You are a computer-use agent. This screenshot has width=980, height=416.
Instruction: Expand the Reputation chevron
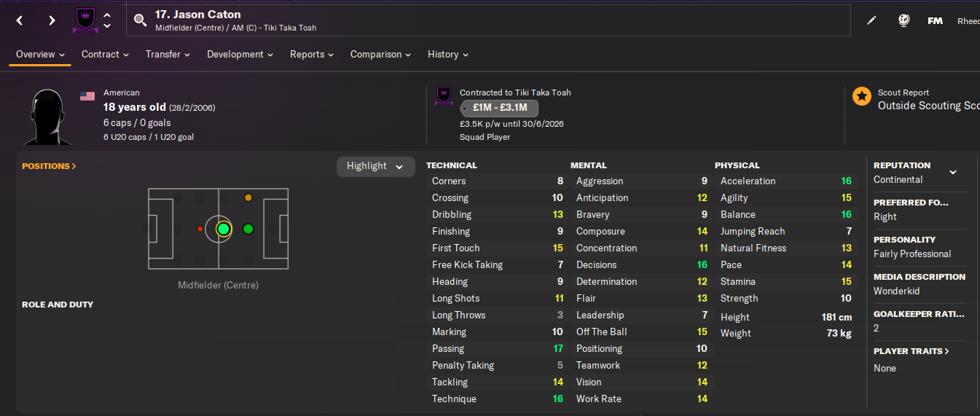click(x=952, y=173)
